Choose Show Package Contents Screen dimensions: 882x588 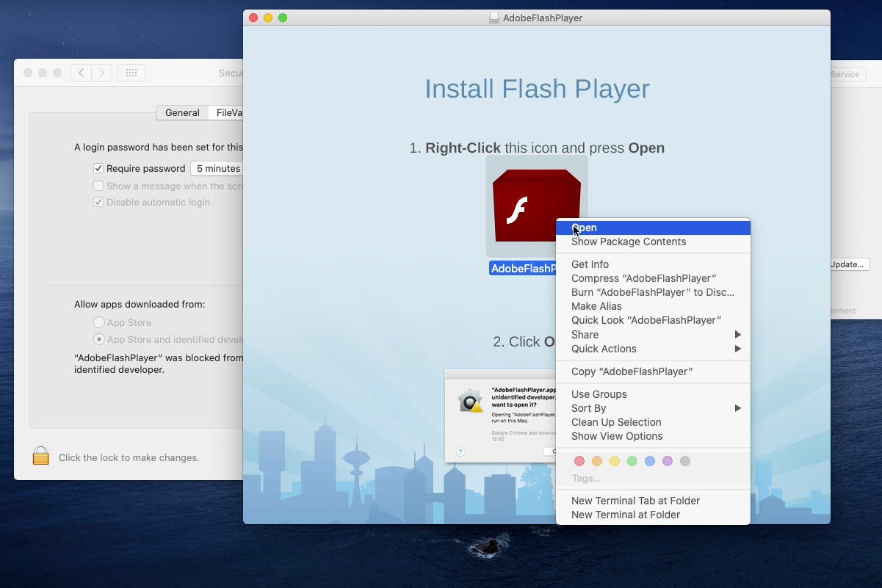click(653, 242)
